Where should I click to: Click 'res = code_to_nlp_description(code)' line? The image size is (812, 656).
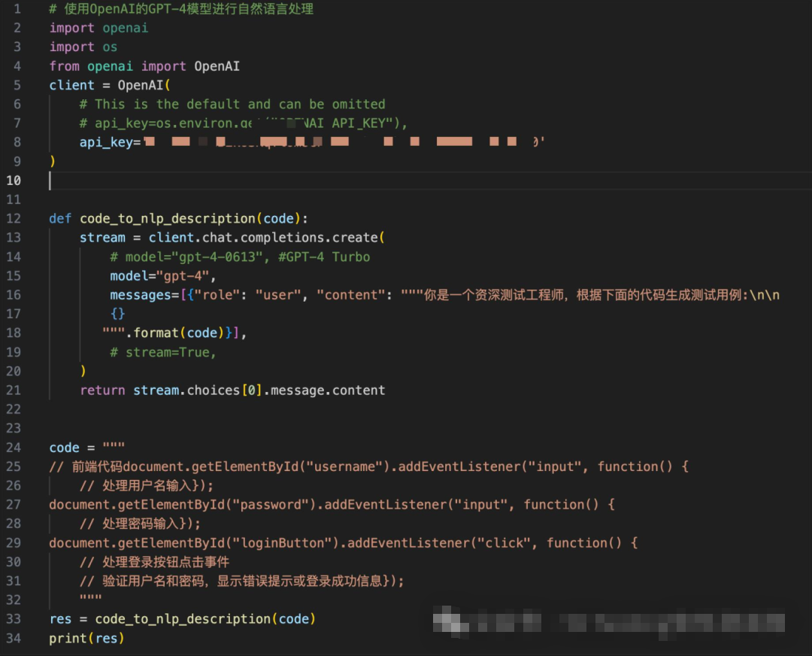click(182, 618)
